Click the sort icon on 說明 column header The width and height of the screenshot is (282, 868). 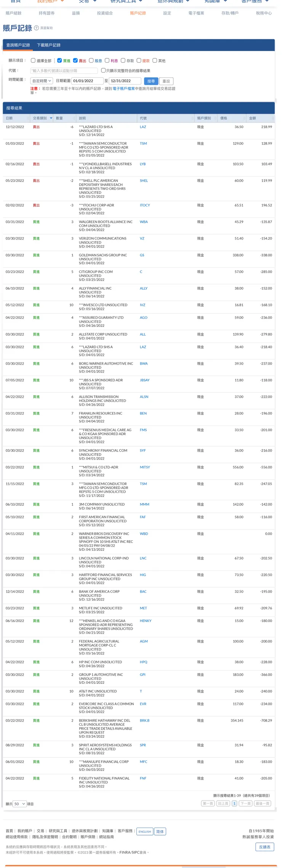pyautogui.click(x=135, y=118)
